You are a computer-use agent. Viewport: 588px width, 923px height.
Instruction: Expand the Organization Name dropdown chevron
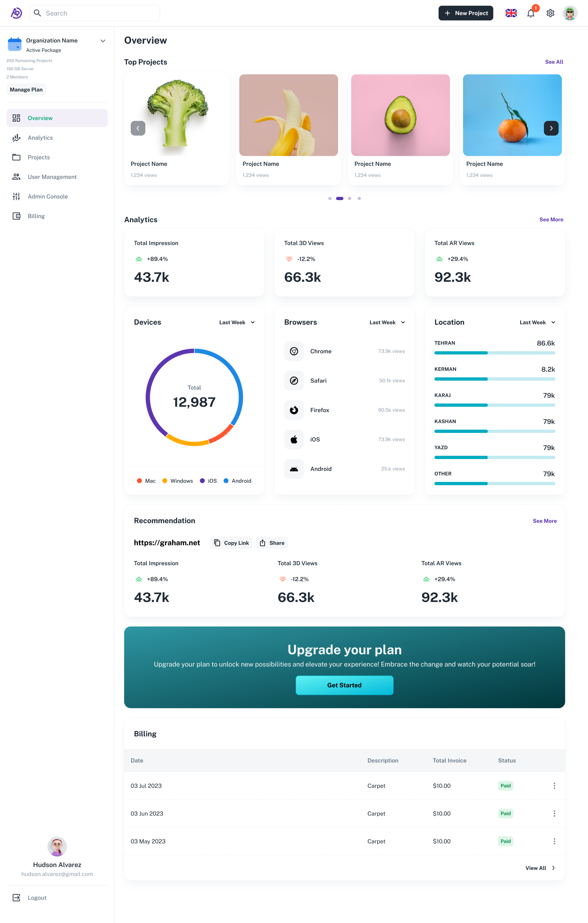tap(103, 41)
